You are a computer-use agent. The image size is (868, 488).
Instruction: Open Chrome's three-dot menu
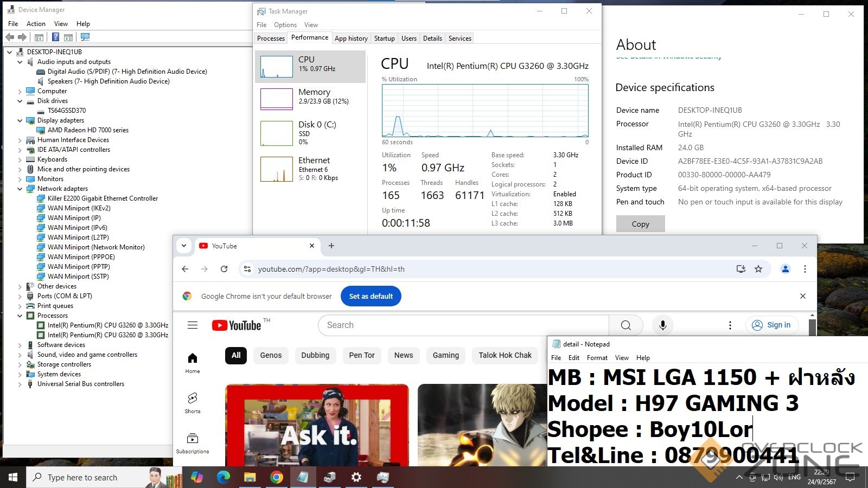click(805, 269)
